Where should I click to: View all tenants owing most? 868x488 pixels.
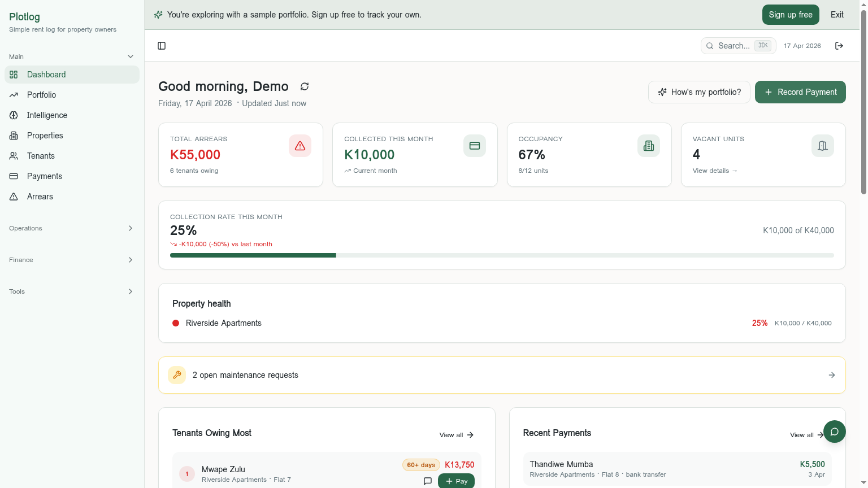[x=457, y=435]
